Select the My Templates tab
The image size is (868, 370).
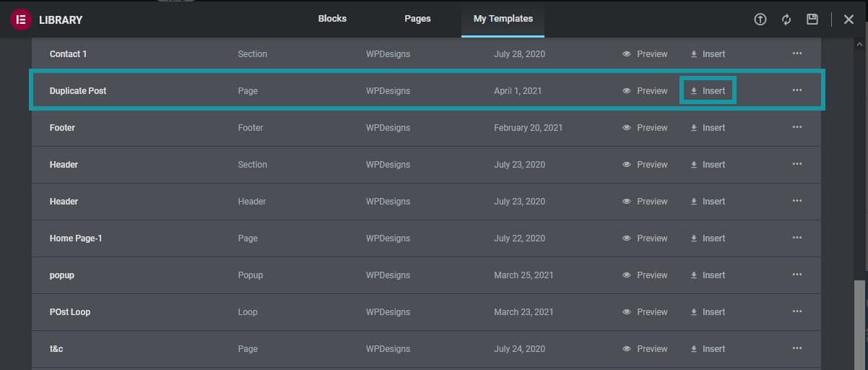503,19
